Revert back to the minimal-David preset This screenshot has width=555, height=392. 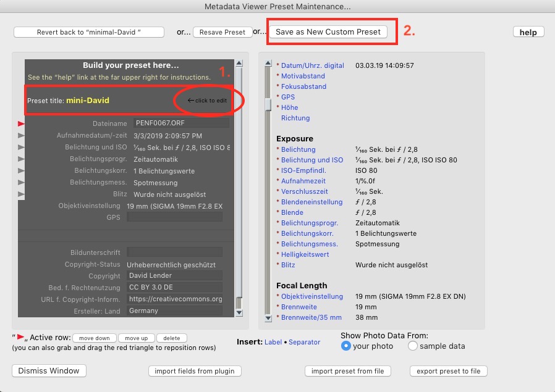click(x=89, y=32)
